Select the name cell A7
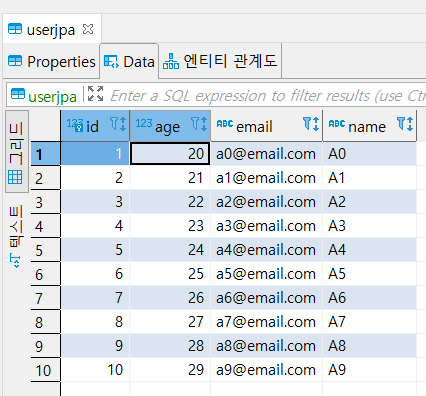The width and height of the screenshot is (426, 396). 369,322
